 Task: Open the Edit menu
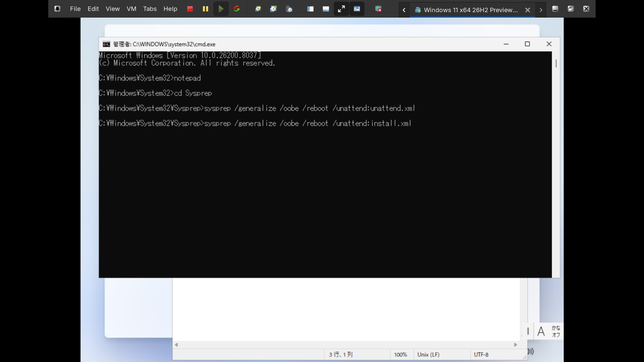tap(93, 9)
